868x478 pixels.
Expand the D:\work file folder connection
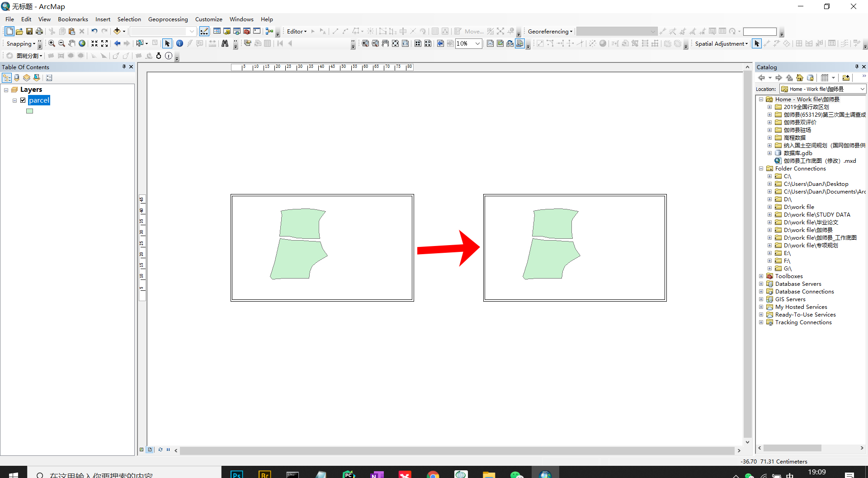[x=769, y=207]
